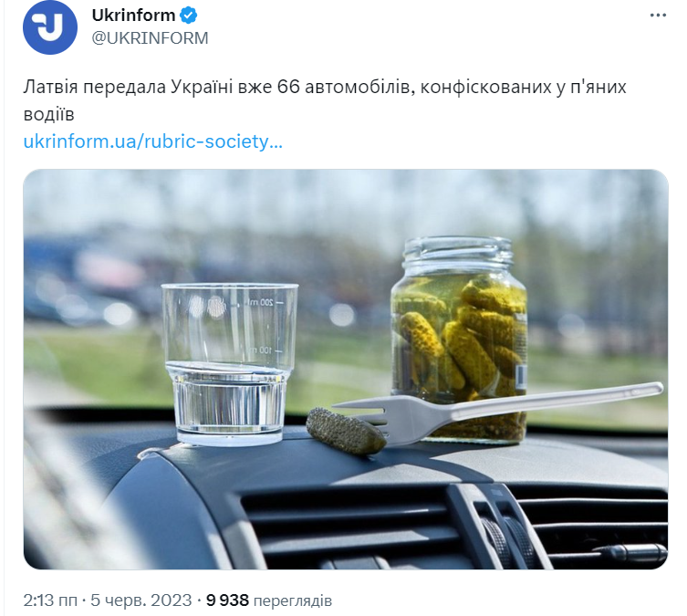This screenshot has height=616, width=687.
Task: Click the @UKRINFORM handle
Action: coord(150,38)
